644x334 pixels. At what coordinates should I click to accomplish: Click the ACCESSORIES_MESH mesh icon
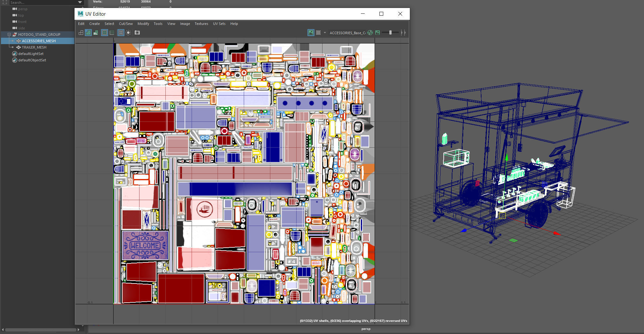pyautogui.click(x=19, y=41)
